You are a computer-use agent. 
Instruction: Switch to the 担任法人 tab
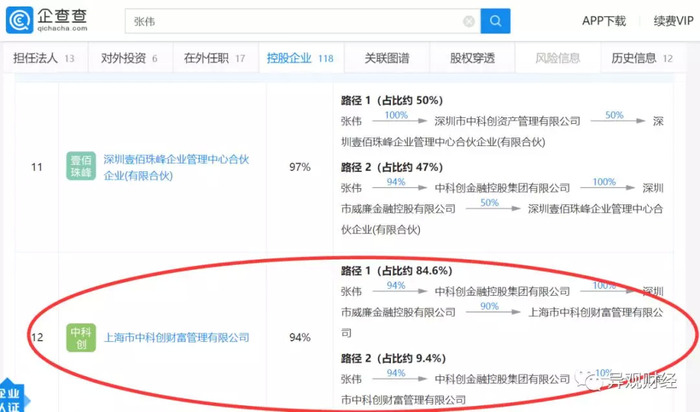[x=44, y=58]
